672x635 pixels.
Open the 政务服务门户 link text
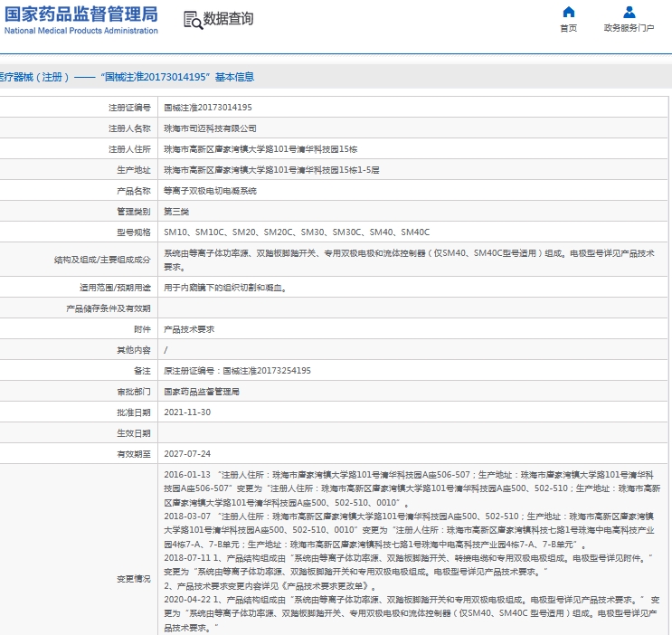629,28
